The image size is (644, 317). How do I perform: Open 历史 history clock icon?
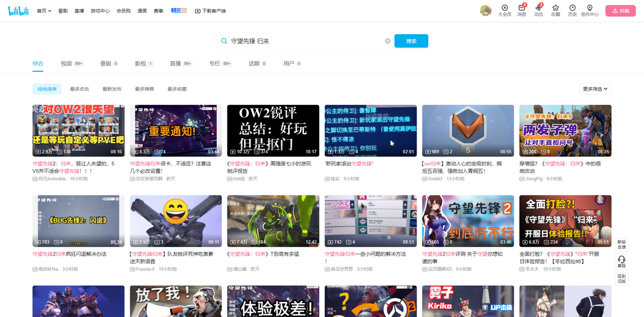[x=572, y=11]
